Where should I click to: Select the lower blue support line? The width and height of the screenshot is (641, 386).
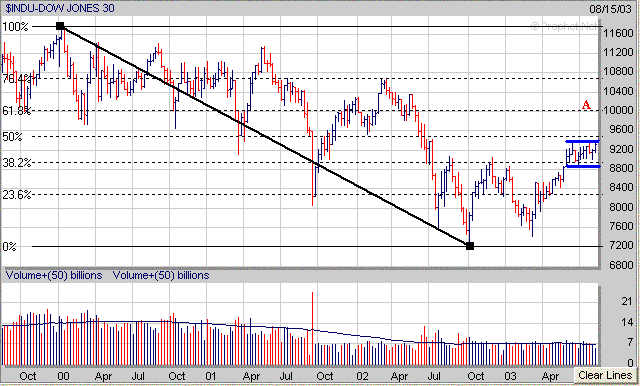click(x=583, y=166)
